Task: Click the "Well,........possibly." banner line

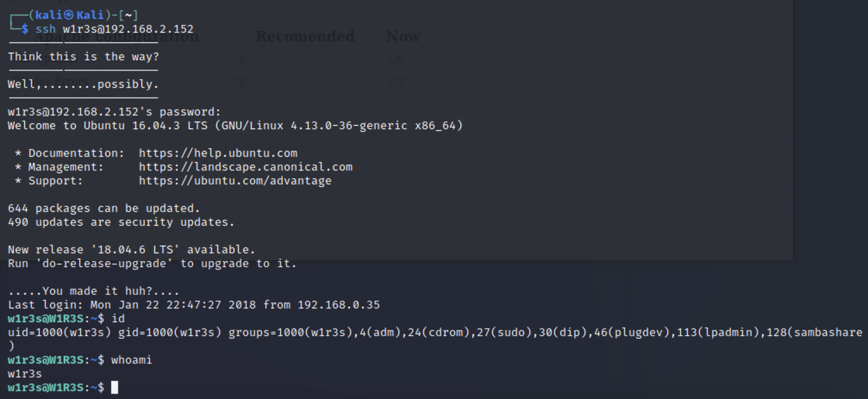Action: (x=83, y=84)
